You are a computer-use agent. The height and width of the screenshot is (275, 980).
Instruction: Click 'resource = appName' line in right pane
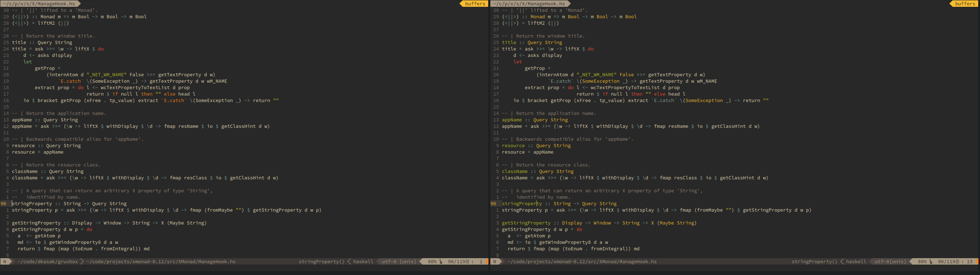click(x=528, y=152)
